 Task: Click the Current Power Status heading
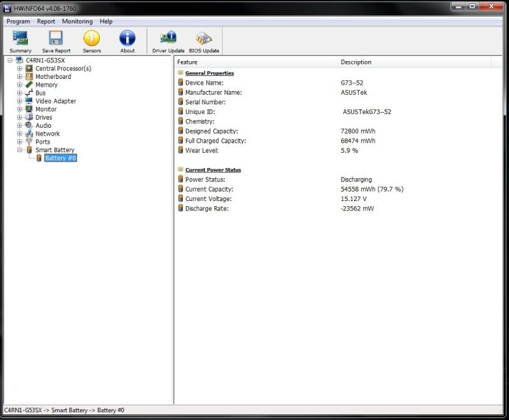coord(213,170)
